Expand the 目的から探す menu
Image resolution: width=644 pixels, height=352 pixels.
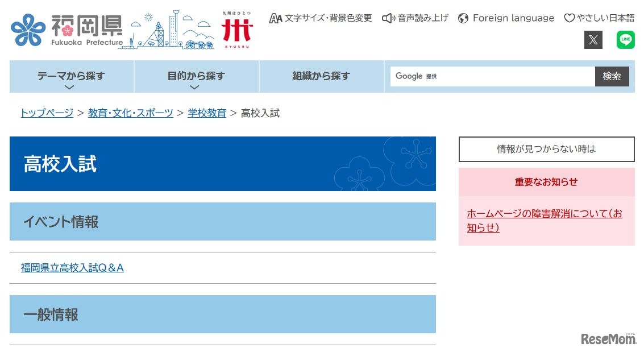point(196,77)
